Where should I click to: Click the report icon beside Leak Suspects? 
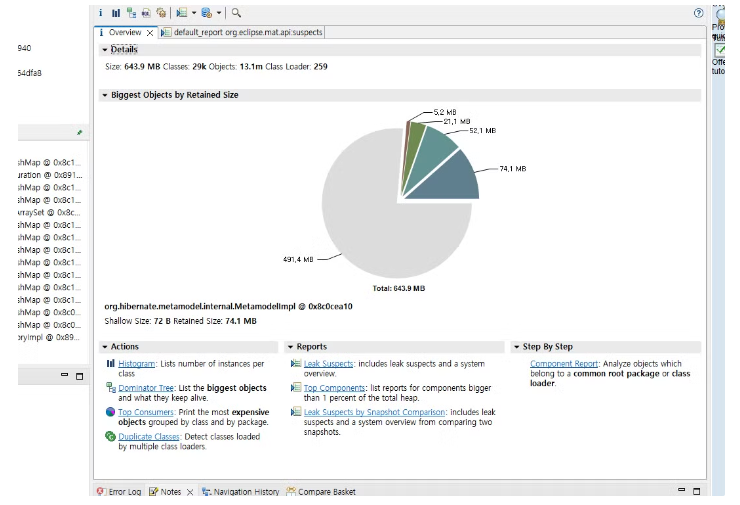click(296, 363)
